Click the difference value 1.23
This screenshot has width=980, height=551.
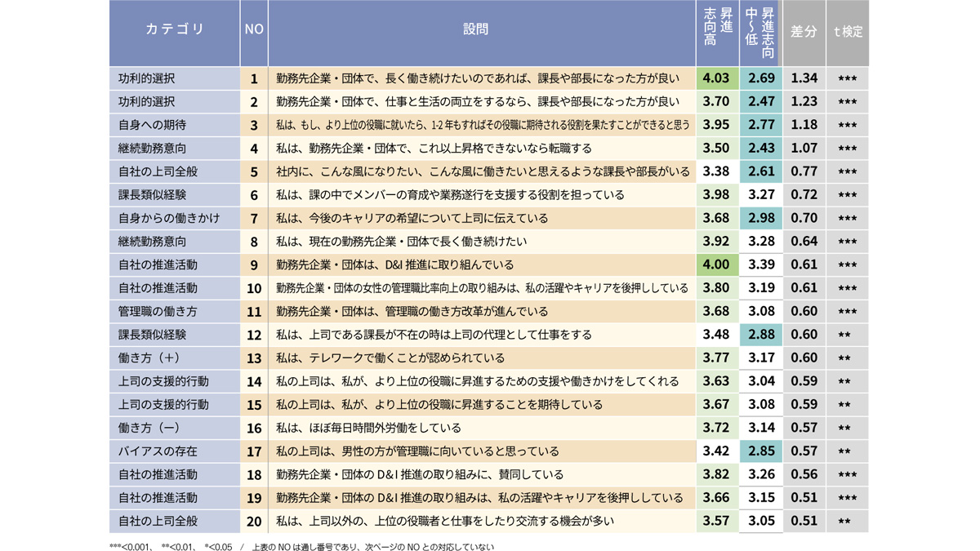pos(804,102)
